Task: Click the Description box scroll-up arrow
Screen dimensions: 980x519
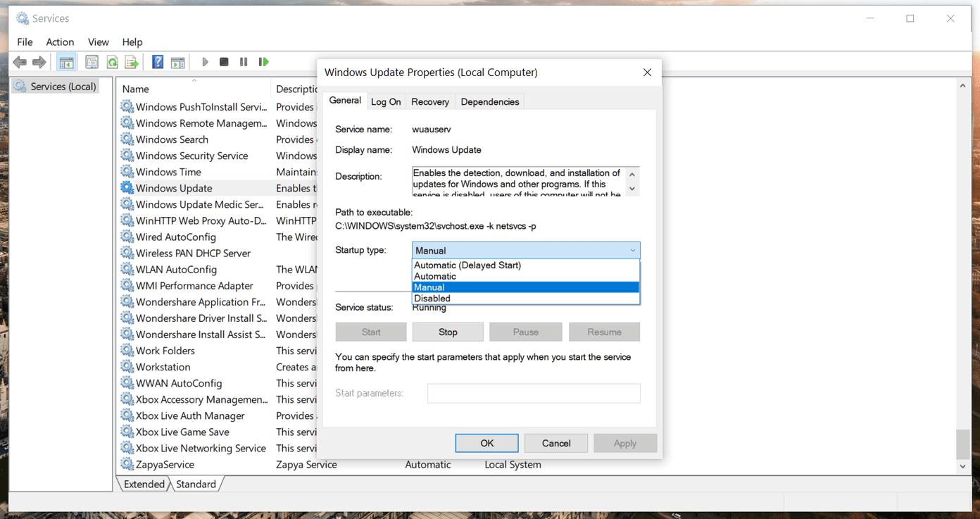Action: click(632, 174)
